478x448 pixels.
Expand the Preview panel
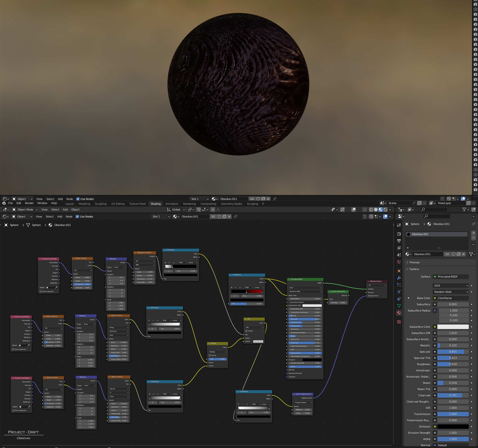[x=415, y=262]
